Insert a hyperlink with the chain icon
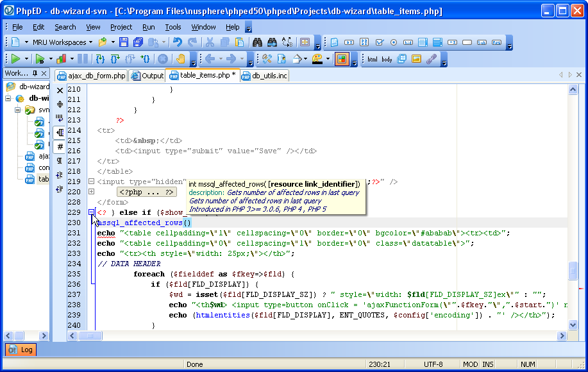 click(432, 59)
